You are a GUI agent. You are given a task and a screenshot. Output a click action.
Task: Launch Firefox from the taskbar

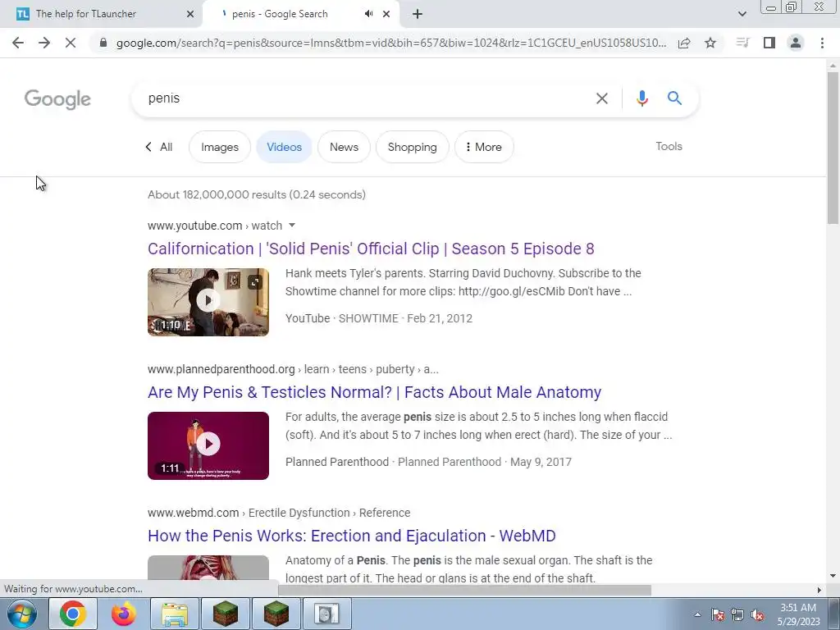pos(124,614)
